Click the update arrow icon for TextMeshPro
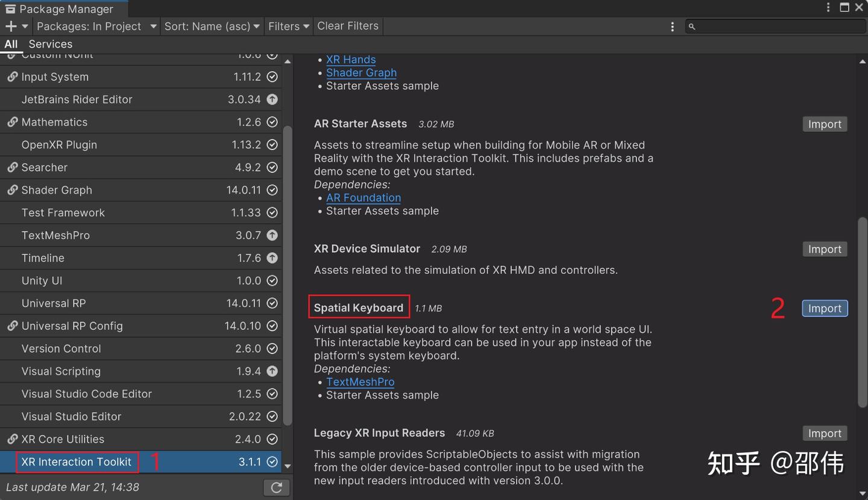 272,235
